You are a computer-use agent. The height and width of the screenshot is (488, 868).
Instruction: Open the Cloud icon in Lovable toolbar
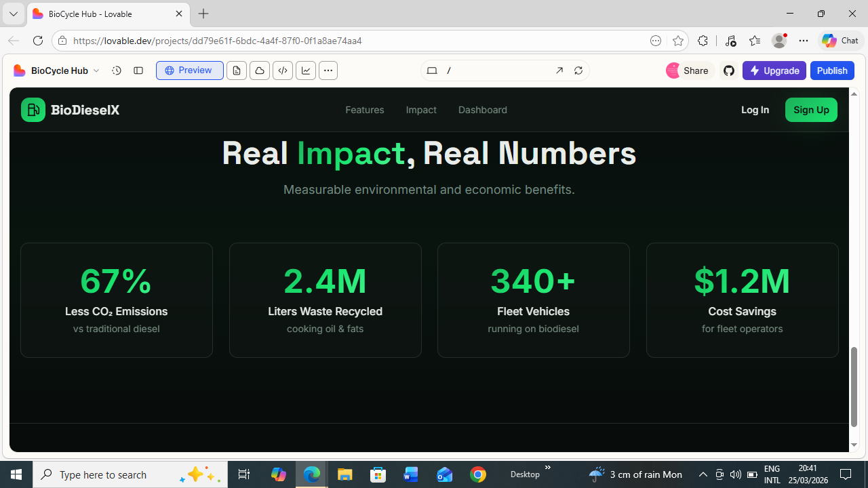(x=260, y=70)
